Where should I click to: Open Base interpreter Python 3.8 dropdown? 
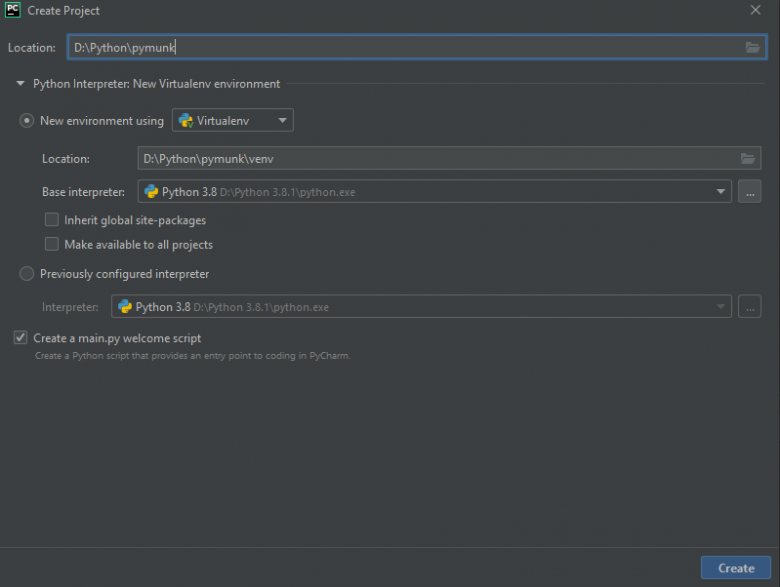click(x=434, y=192)
